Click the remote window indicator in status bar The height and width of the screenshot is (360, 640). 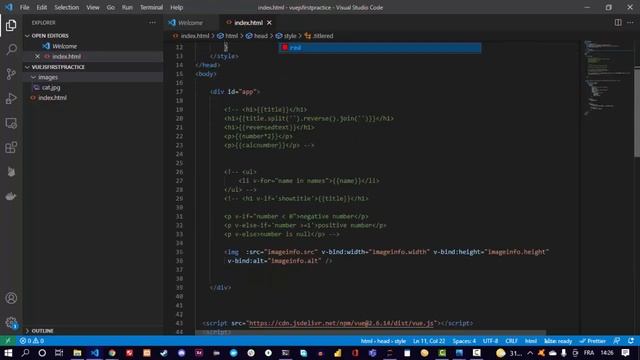[x=8, y=341]
